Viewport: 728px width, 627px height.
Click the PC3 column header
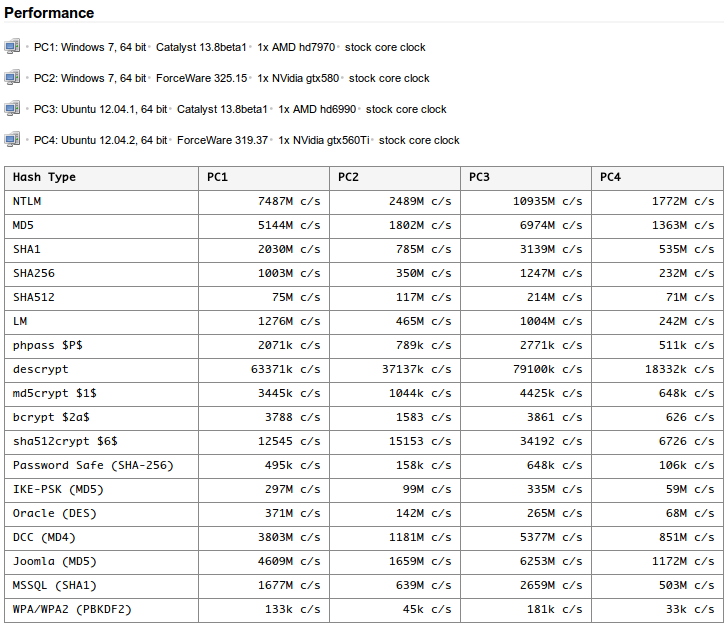(479, 177)
